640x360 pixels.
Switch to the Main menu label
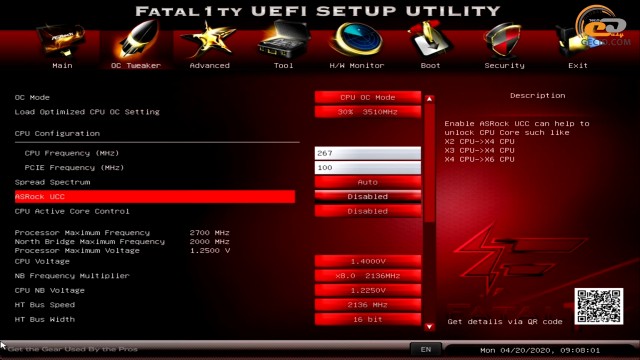pyautogui.click(x=62, y=65)
